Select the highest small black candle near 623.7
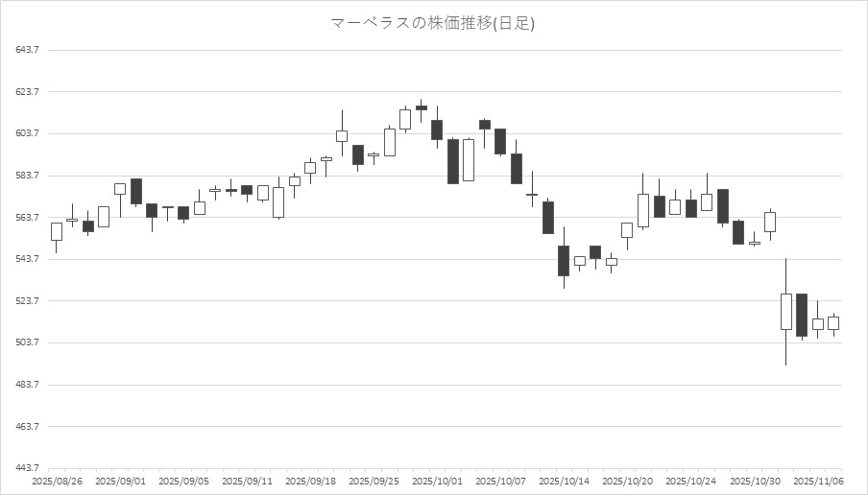The height and width of the screenshot is (495, 868). 422,107
